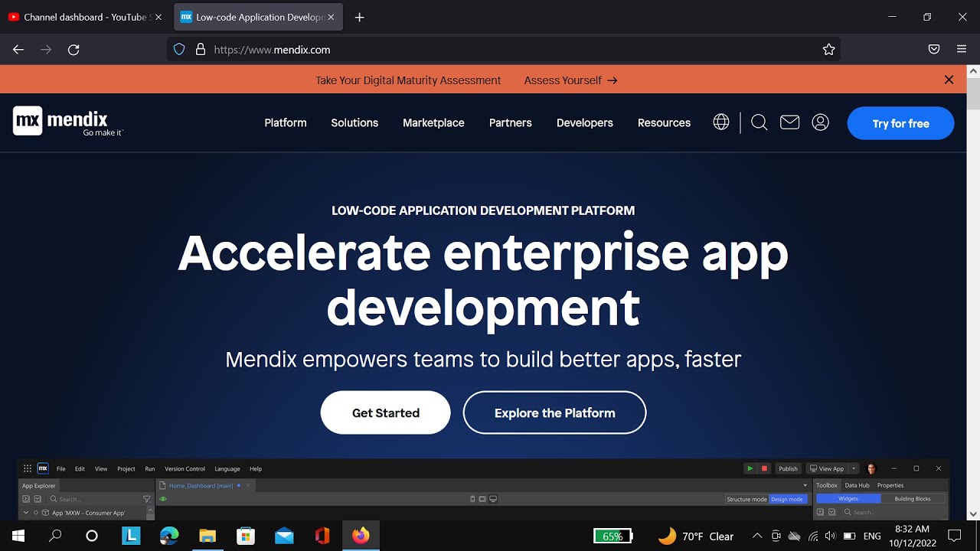Open the Windows Start menu
The height and width of the screenshot is (551, 980).
click(18, 536)
